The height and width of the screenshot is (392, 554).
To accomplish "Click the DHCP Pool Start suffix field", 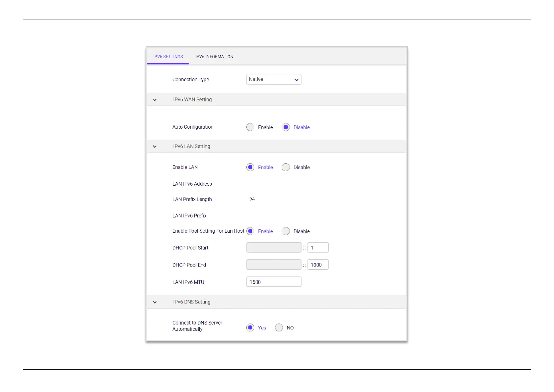I will click(x=318, y=248).
